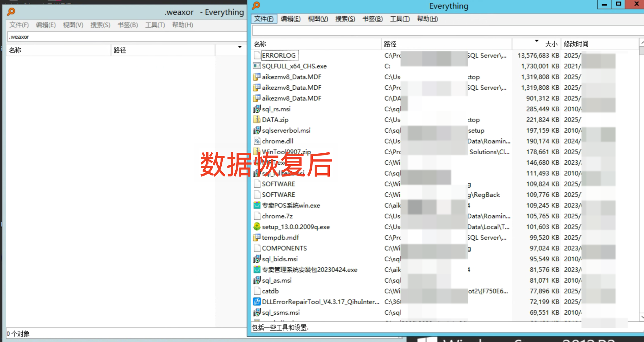Sort by 路径 column in right window
The height and width of the screenshot is (342, 644).
click(x=447, y=44)
